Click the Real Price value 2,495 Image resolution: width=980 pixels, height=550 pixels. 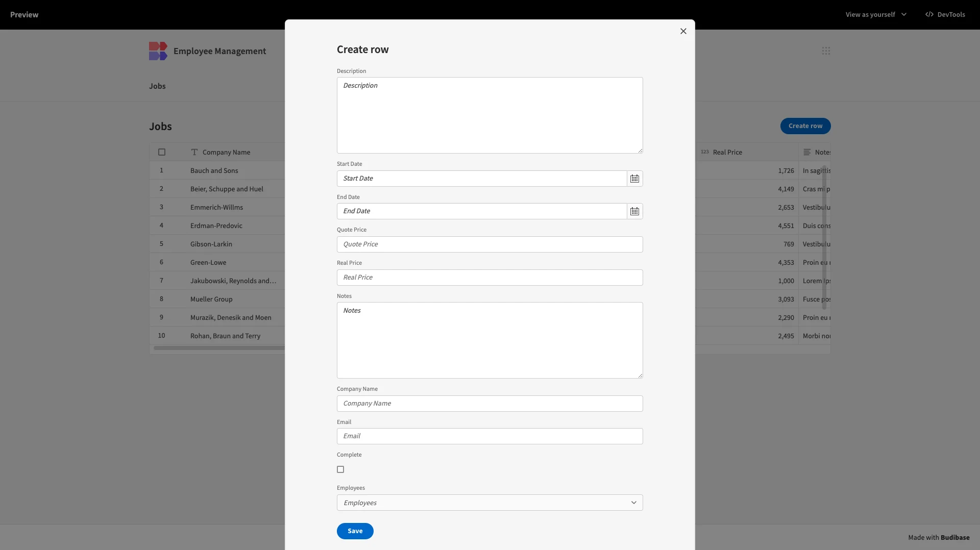[x=786, y=336]
